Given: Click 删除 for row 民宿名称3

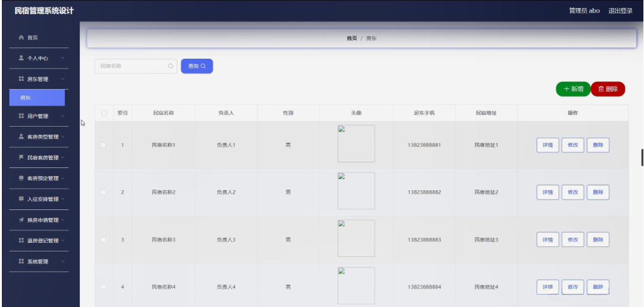Looking at the screenshot, I should 598,240.
